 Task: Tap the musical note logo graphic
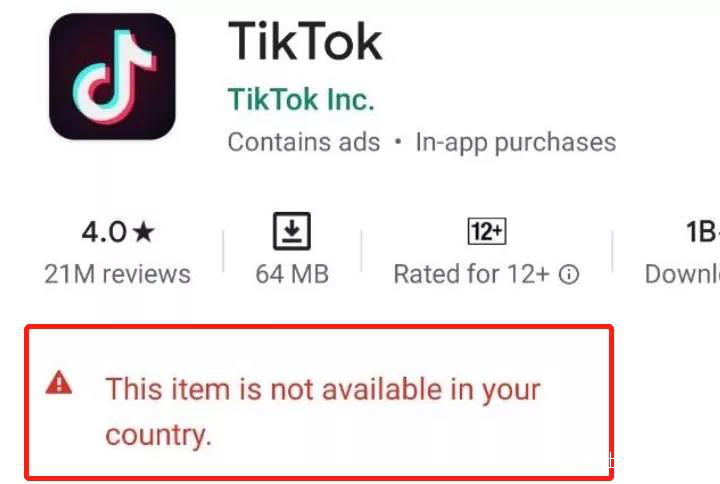click(x=114, y=77)
